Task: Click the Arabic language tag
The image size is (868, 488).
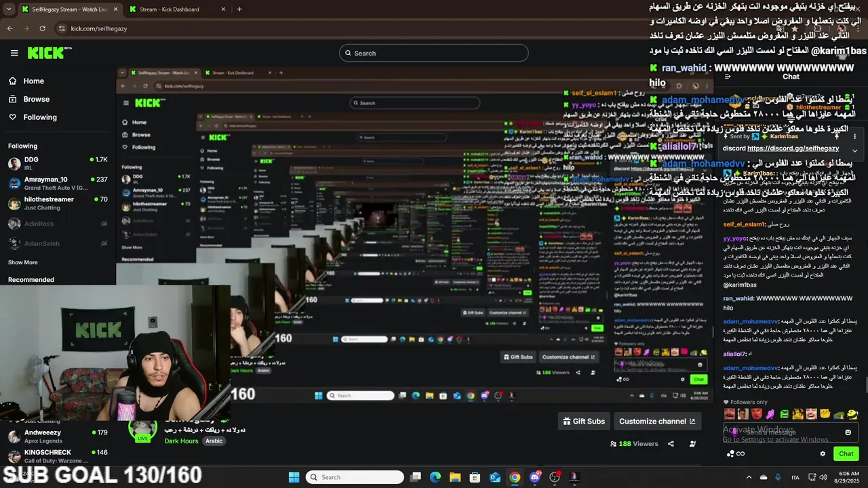Action: [x=214, y=441]
